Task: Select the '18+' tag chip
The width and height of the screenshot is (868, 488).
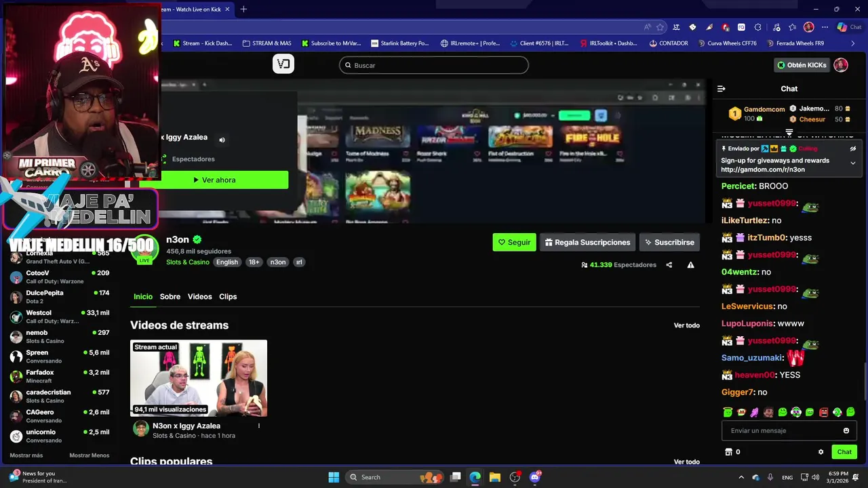Action: pos(254,262)
